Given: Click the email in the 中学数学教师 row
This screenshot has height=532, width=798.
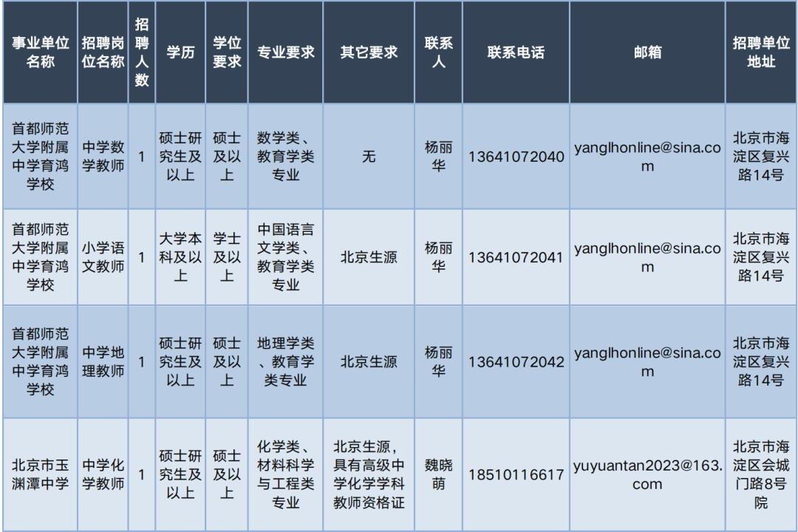Looking at the screenshot, I should 647,157.
